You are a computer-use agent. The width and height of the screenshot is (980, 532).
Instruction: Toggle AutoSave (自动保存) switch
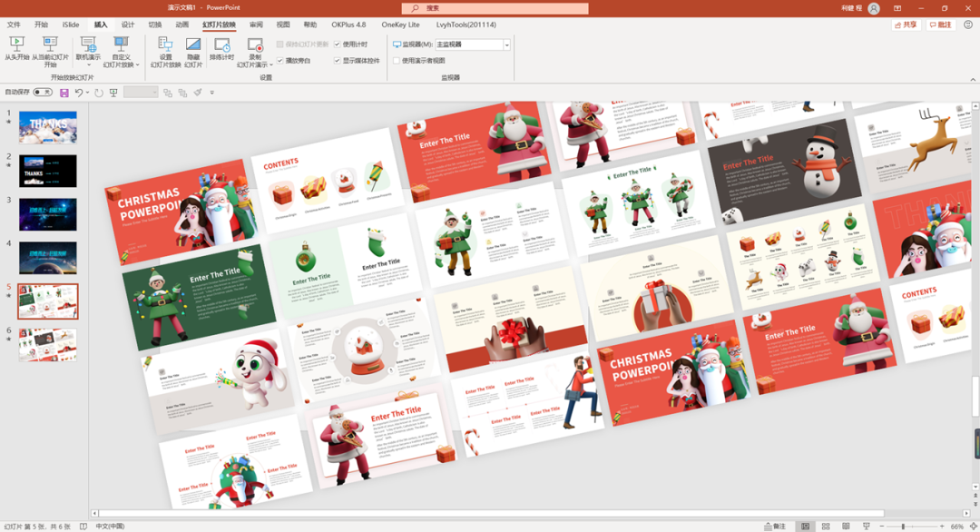tap(43, 93)
